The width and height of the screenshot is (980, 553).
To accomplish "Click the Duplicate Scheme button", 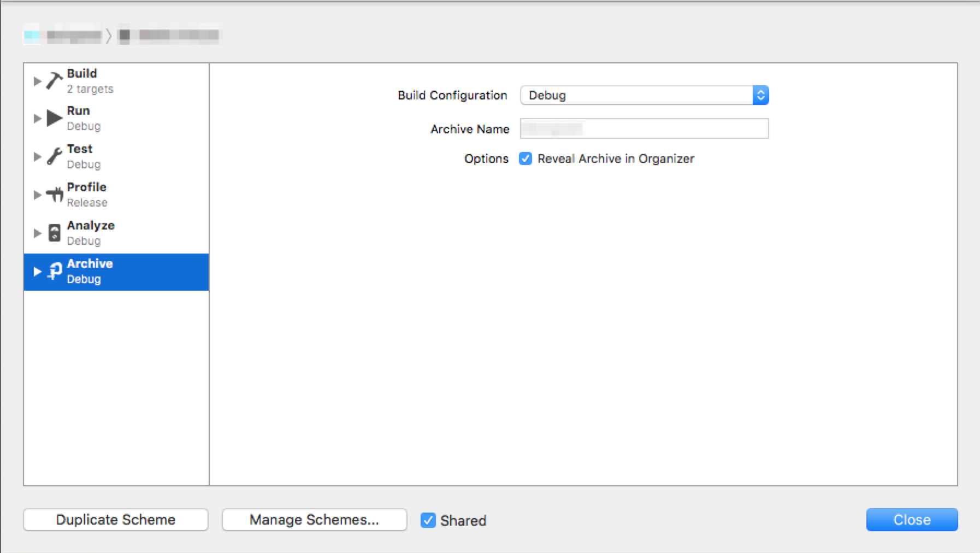I will tap(115, 519).
